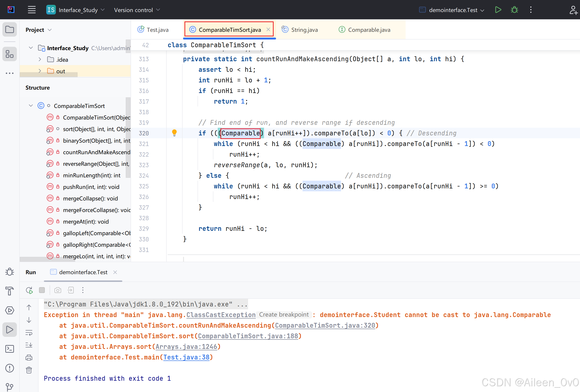Collapse ComparableTimSort class in Structure

pos(31,106)
